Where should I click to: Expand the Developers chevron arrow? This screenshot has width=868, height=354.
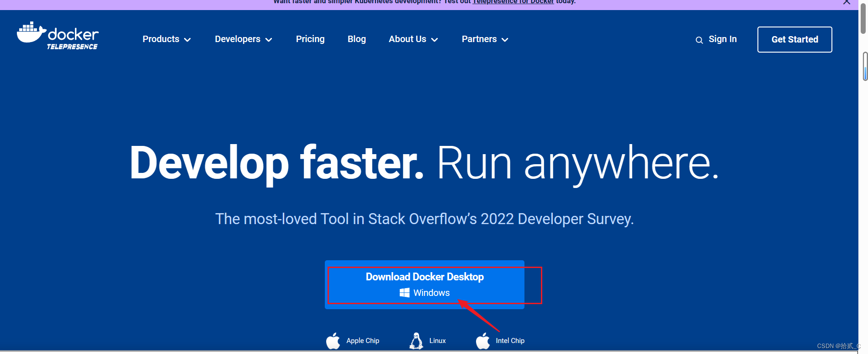269,40
